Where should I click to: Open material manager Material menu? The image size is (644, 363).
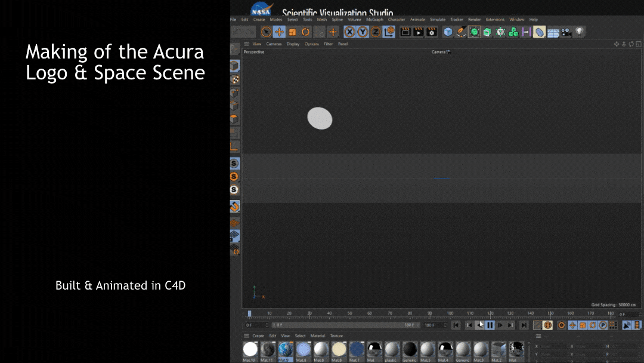(x=317, y=336)
